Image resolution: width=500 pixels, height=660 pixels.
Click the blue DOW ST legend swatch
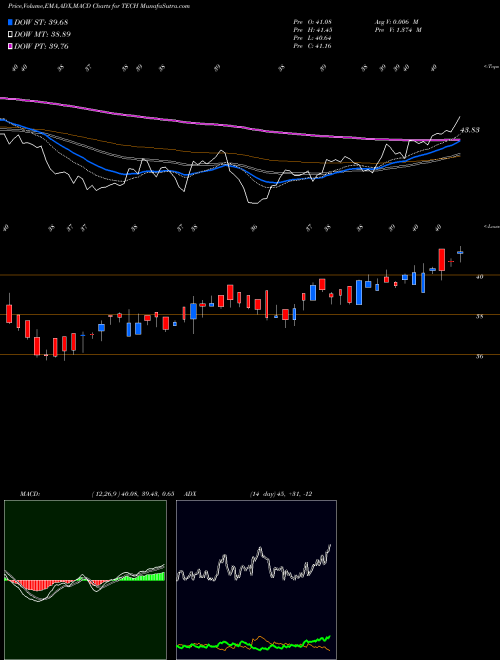coord(10,22)
